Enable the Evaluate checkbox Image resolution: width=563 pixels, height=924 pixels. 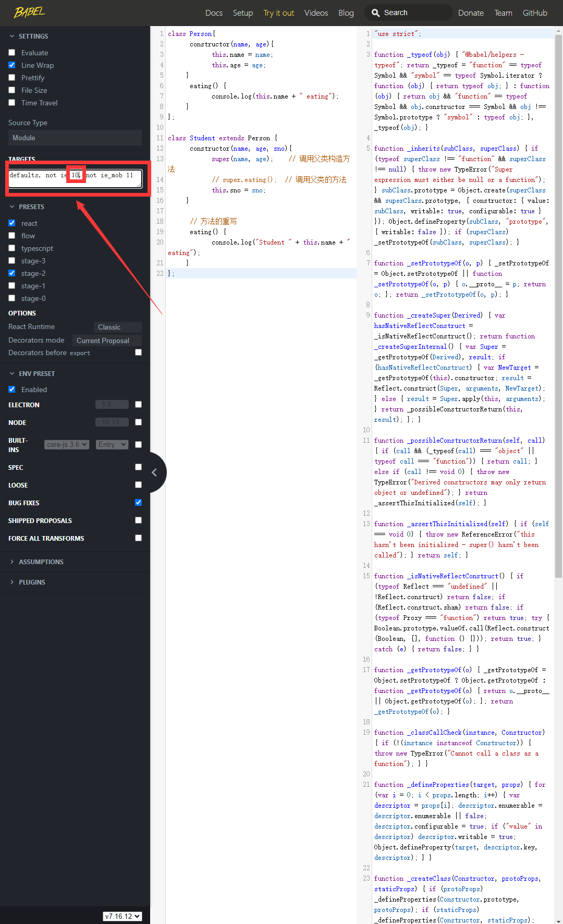click(12, 53)
